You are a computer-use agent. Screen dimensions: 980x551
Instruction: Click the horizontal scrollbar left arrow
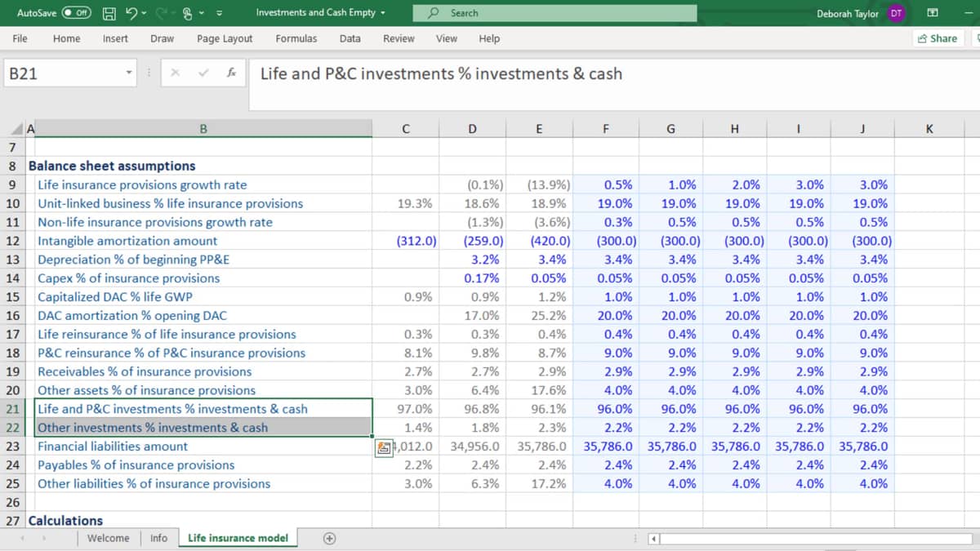[653, 539]
